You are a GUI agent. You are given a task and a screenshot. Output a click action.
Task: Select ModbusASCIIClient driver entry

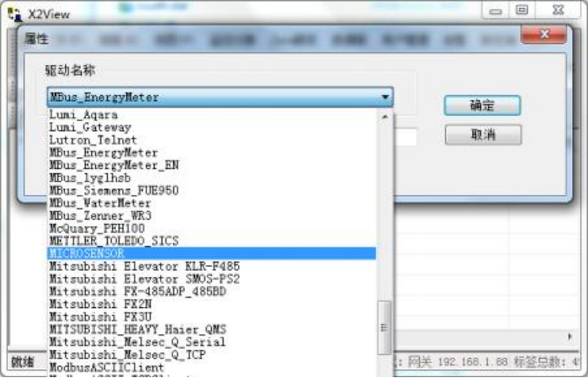click(212, 367)
